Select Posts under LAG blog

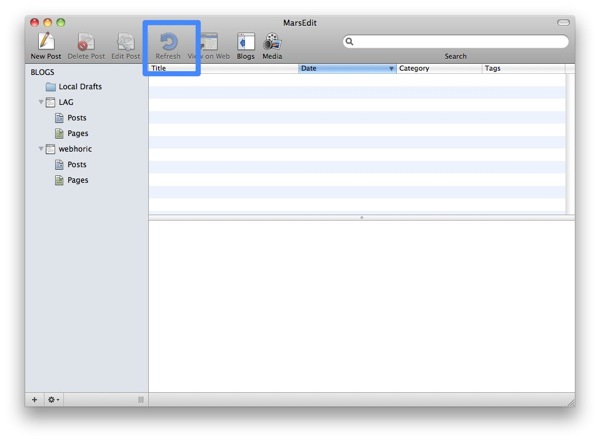(76, 118)
